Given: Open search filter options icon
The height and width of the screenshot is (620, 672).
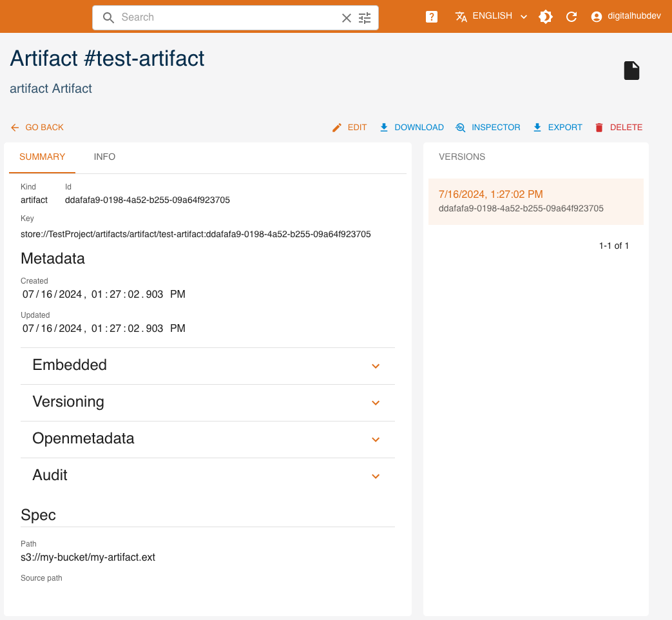Looking at the screenshot, I should [x=365, y=18].
